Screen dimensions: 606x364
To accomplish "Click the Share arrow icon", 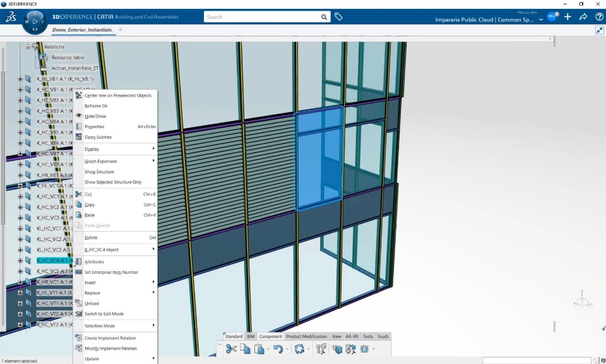I will [x=583, y=16].
